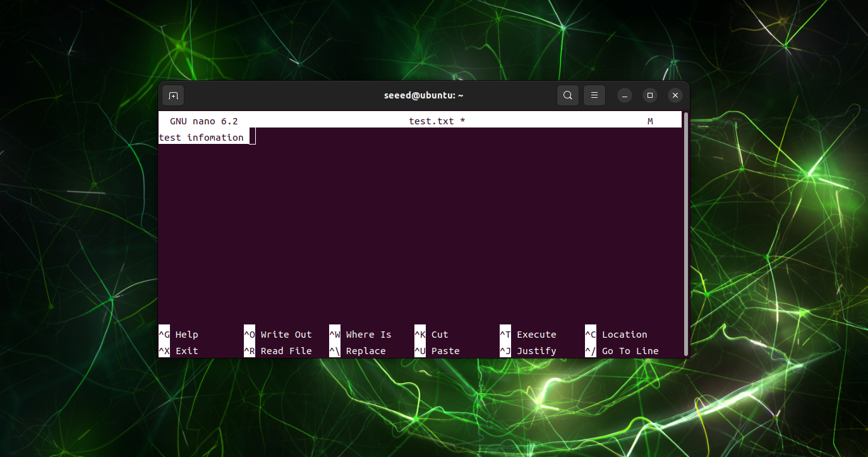868x457 pixels.
Task: Select the ^O Write Out shortcut
Action: point(278,335)
